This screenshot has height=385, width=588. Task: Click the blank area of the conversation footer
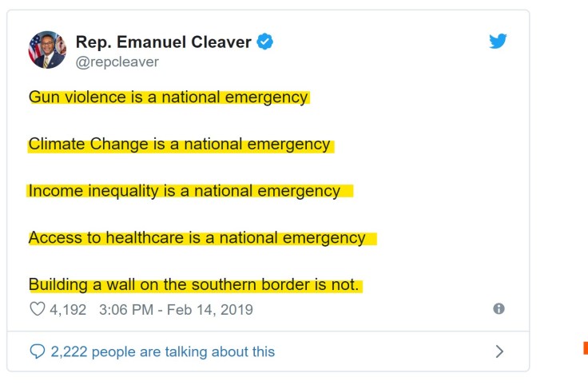click(x=383, y=351)
